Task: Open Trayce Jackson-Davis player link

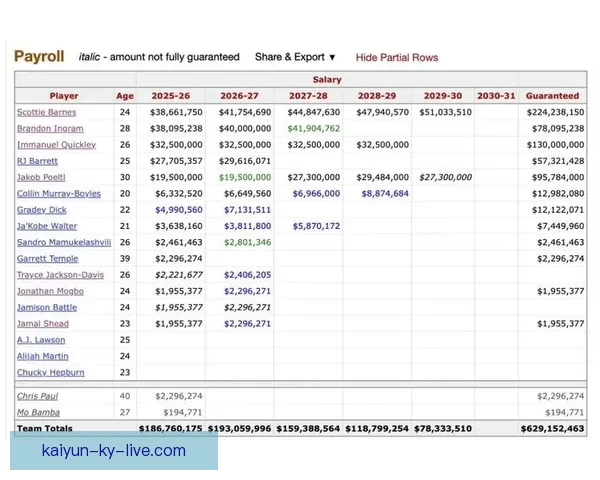Action: tap(60, 275)
